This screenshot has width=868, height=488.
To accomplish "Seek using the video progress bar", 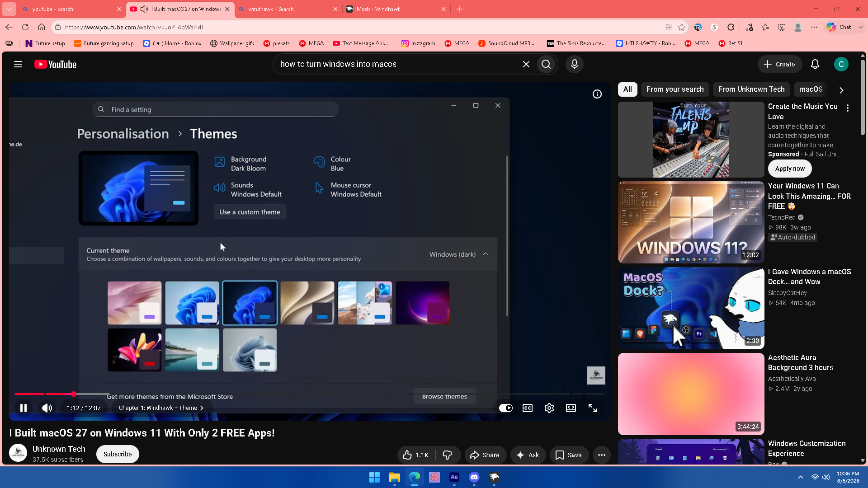I will coord(310,394).
